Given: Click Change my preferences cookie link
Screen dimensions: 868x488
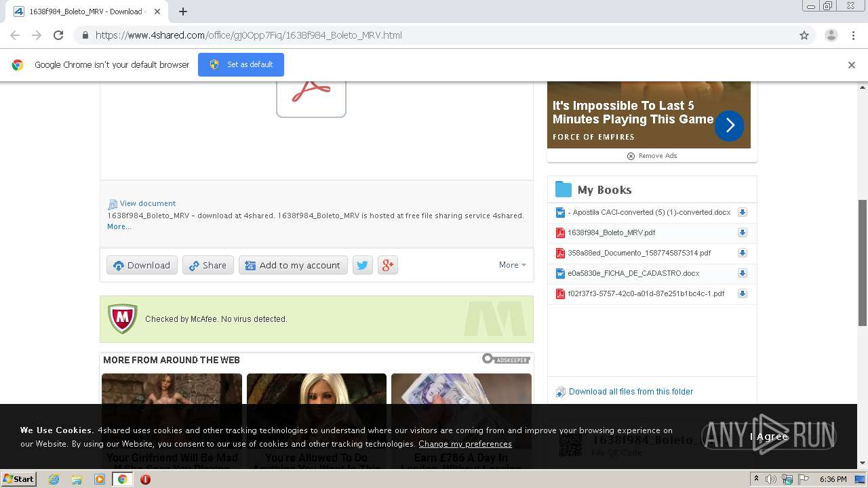Looking at the screenshot, I should [465, 444].
